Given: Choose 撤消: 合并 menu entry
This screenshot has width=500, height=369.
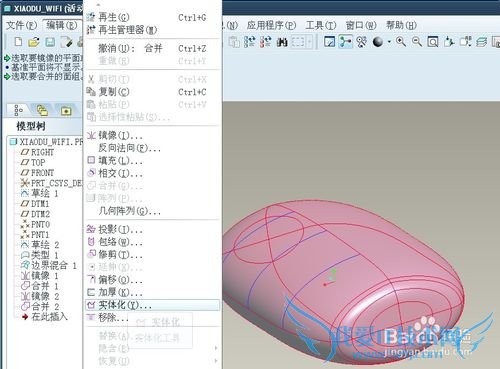Looking at the screenshot, I should [152, 49].
